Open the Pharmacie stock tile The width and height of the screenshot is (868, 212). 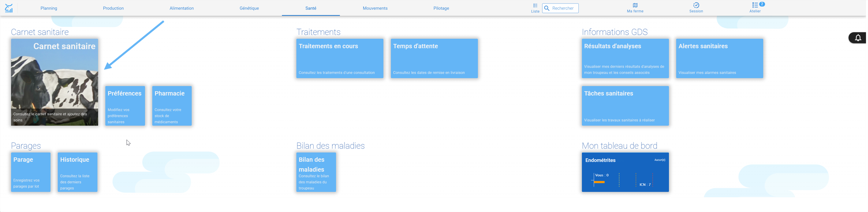[x=172, y=106]
